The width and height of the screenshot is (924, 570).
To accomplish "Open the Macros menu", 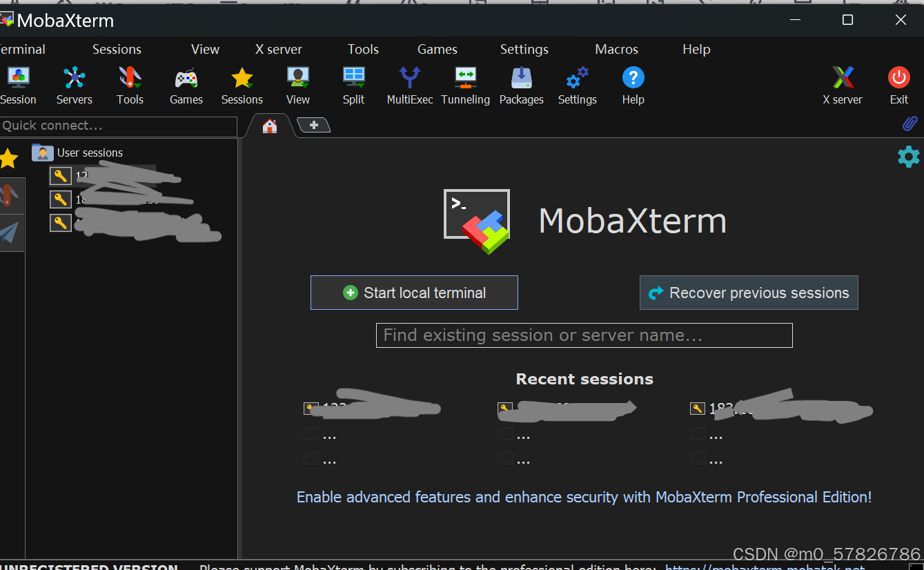I will coord(616,49).
